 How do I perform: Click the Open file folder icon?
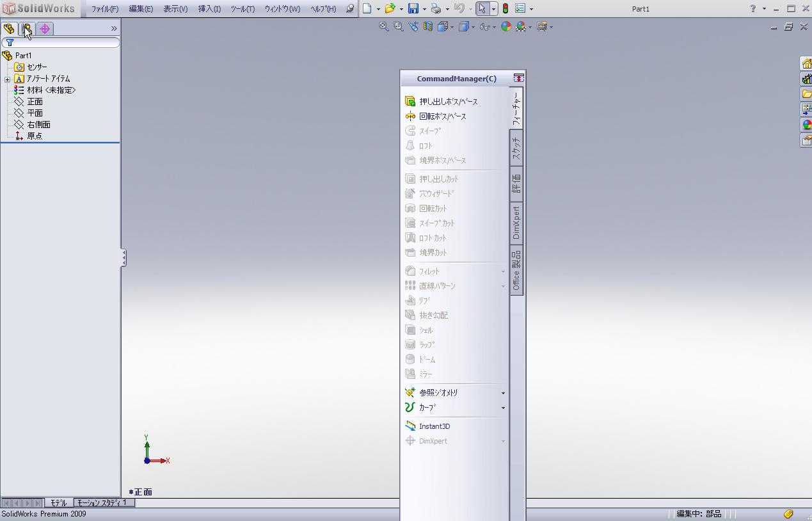pos(390,9)
